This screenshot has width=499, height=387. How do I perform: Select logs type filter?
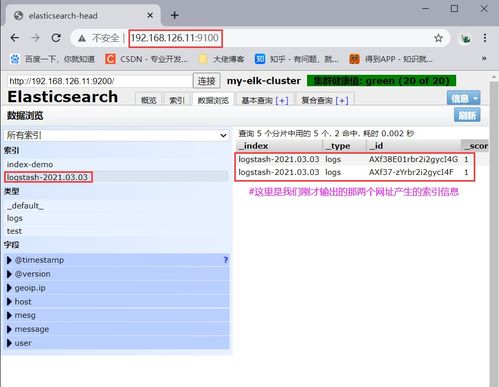(15, 218)
